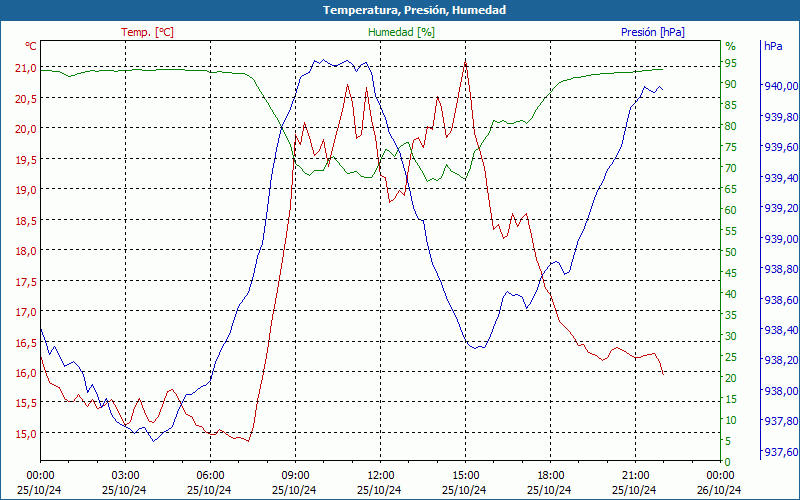This screenshot has height=500, width=800.
Task: Click the "940,00" pressure axis value
Action: point(781,86)
